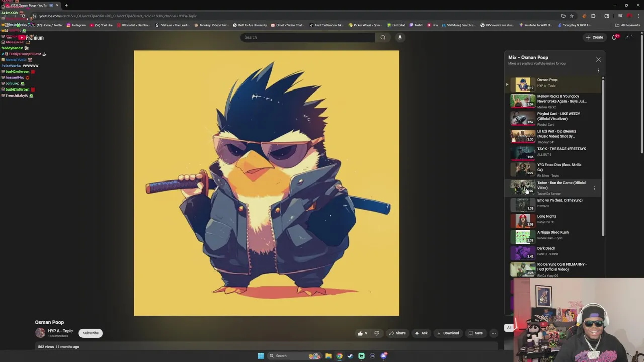Open Twitch bookmark
This screenshot has width=644, height=362.
[x=416, y=25]
